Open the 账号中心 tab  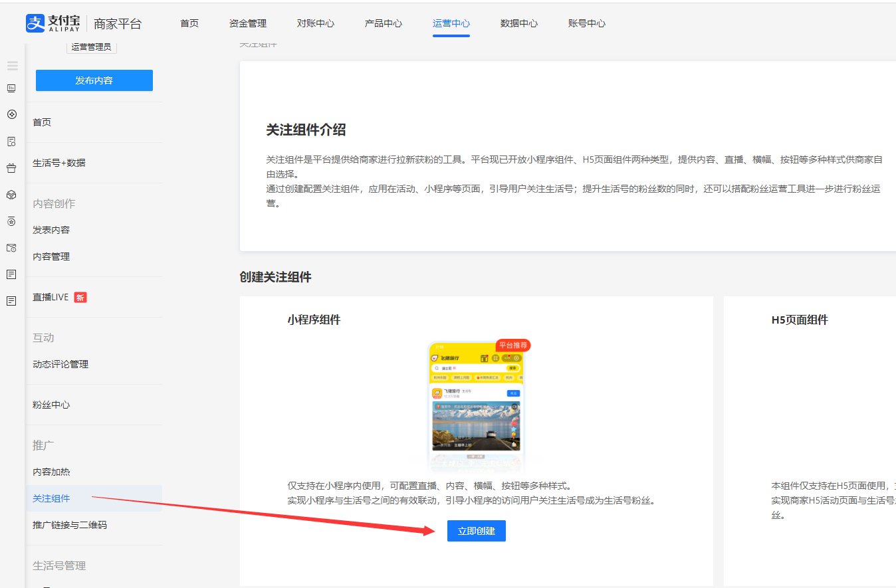click(587, 23)
